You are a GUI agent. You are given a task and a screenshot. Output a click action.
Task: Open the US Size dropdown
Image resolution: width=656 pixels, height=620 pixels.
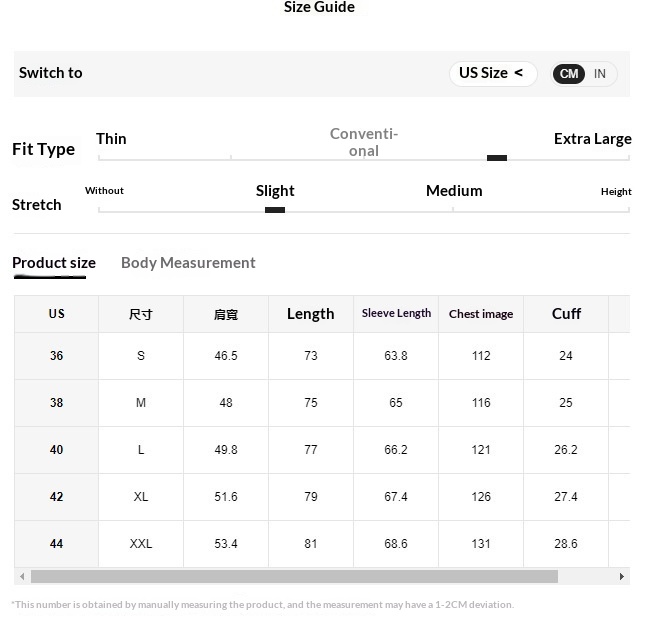click(x=492, y=73)
